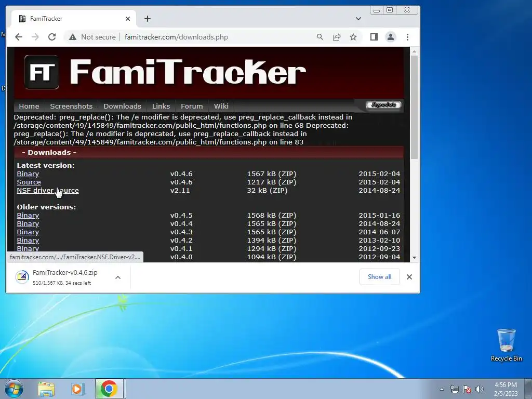Click the volume speaker tray icon
532x399 pixels.
click(x=479, y=389)
